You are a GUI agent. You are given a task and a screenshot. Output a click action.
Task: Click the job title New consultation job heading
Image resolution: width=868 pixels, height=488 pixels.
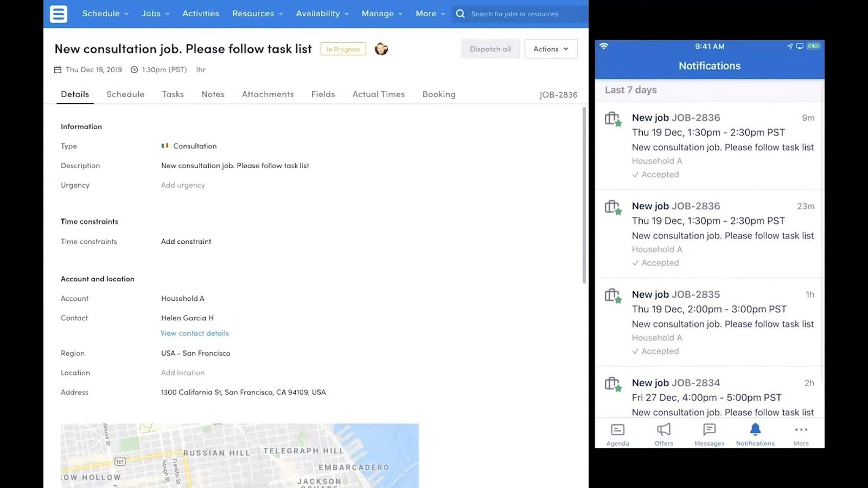tap(183, 49)
